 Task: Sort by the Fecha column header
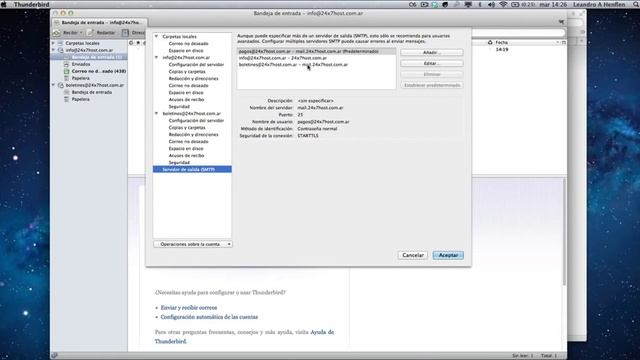click(524, 42)
